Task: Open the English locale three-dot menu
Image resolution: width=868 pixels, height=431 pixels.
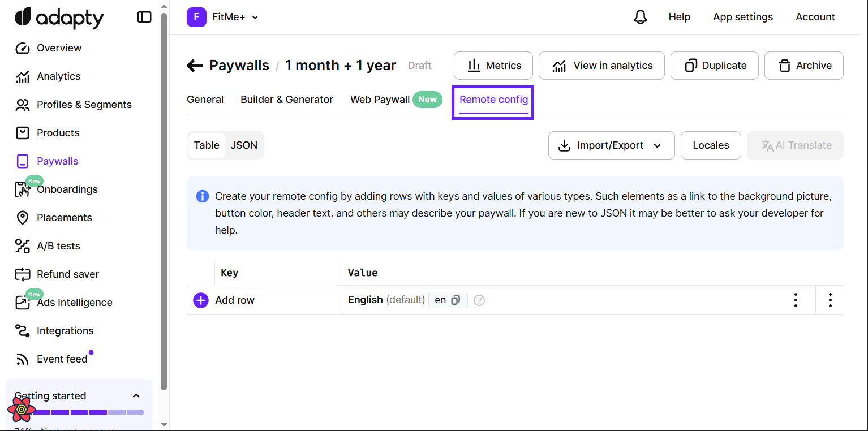Action: click(x=796, y=300)
